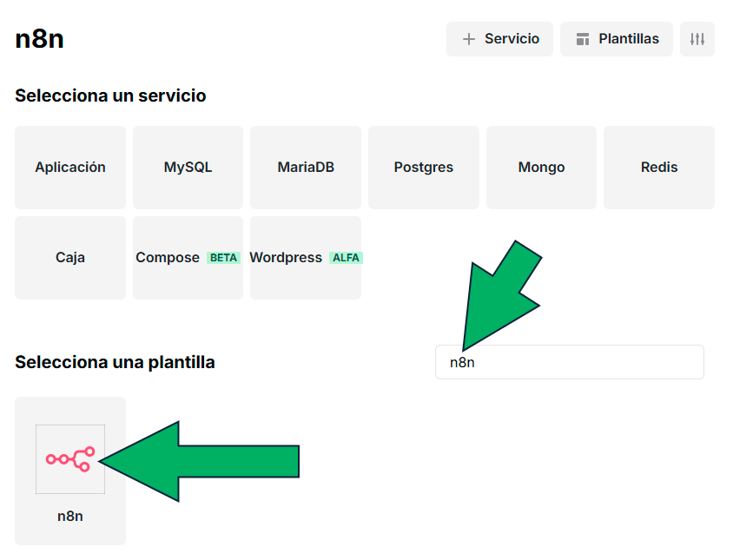This screenshot has height=560, width=733.
Task: Open the Wordpress ALFA service
Action: 306,257
